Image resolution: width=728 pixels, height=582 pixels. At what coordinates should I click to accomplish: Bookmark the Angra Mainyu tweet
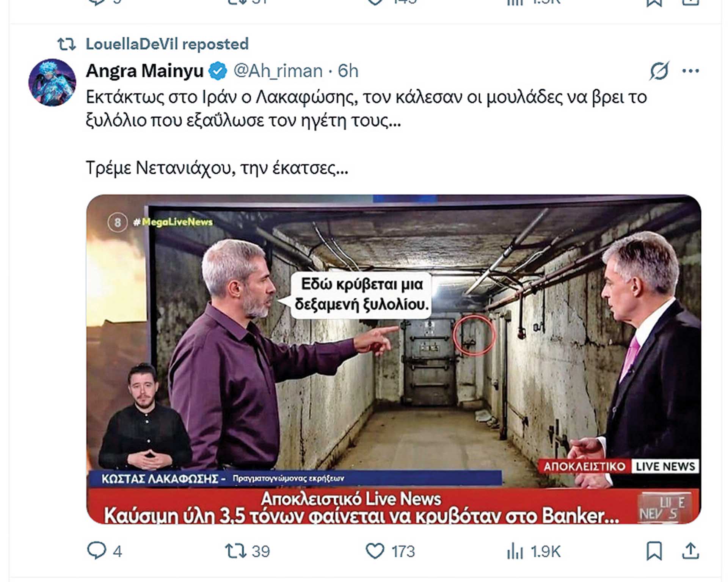click(654, 551)
